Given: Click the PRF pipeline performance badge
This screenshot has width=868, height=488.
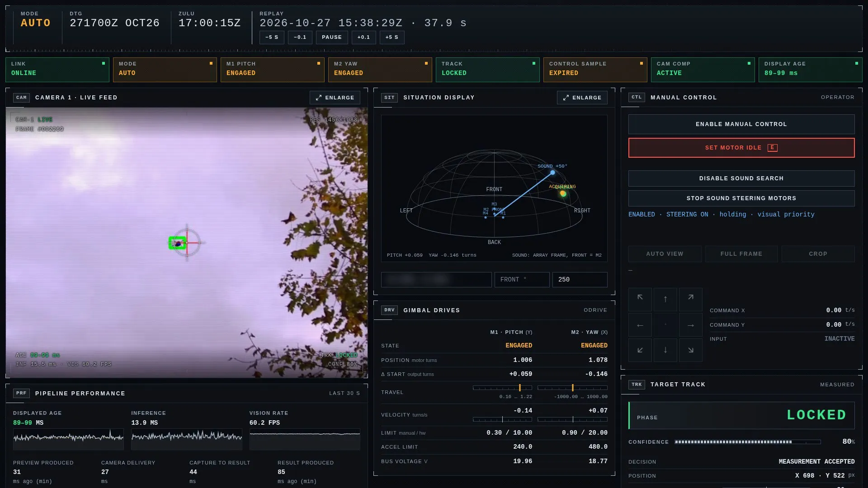Looking at the screenshot, I should pos(21,393).
